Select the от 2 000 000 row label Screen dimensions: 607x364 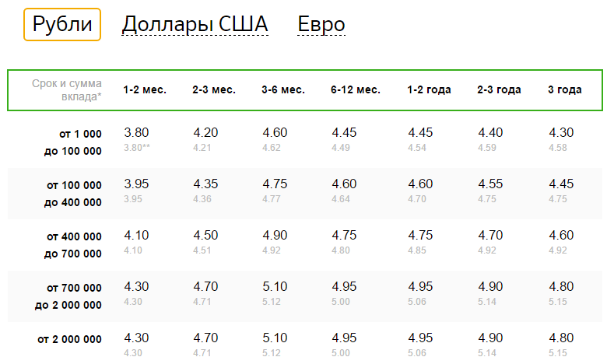click(70, 340)
